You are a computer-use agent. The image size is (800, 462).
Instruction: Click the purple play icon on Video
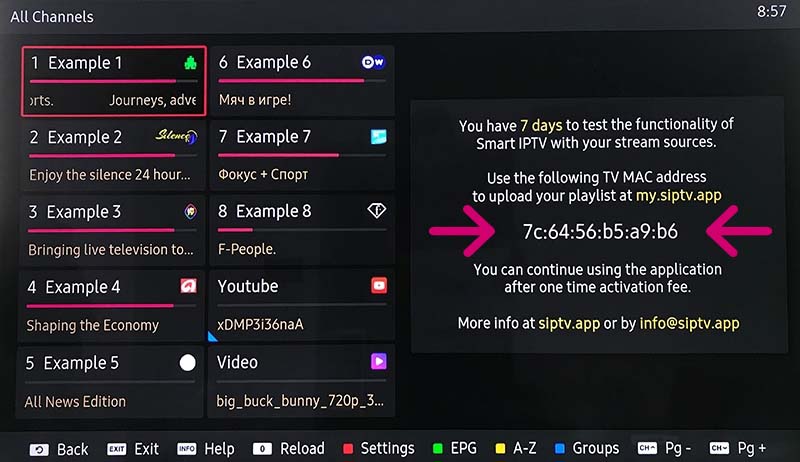(379, 362)
